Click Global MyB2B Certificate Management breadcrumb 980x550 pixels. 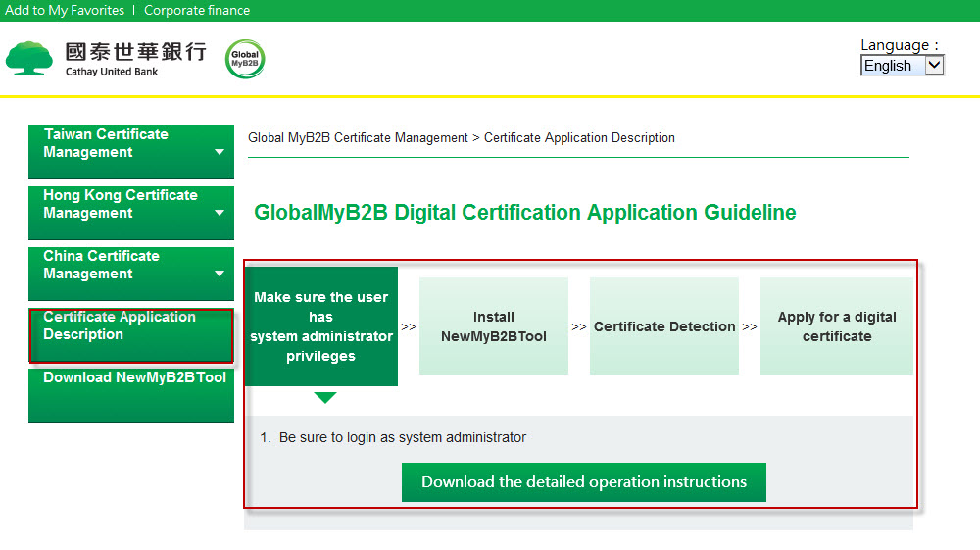(x=358, y=137)
